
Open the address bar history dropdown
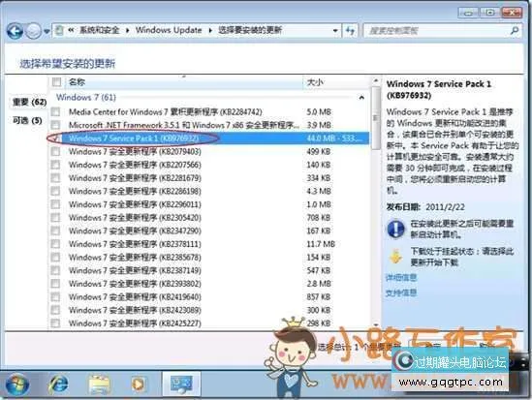(335, 31)
